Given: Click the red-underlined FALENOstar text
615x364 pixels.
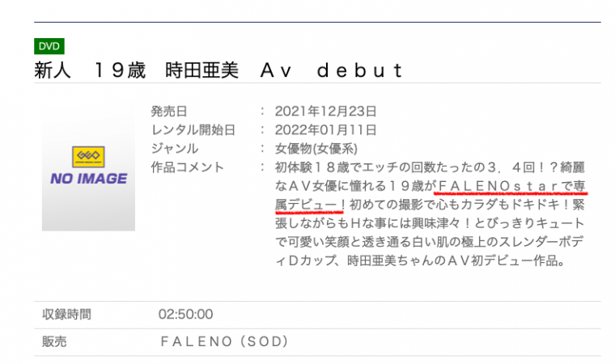Looking at the screenshot, I should point(498,186).
